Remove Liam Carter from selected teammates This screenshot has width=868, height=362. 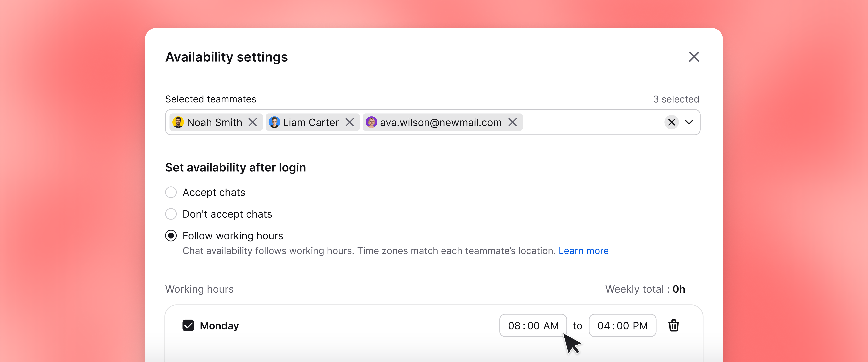[x=350, y=122]
